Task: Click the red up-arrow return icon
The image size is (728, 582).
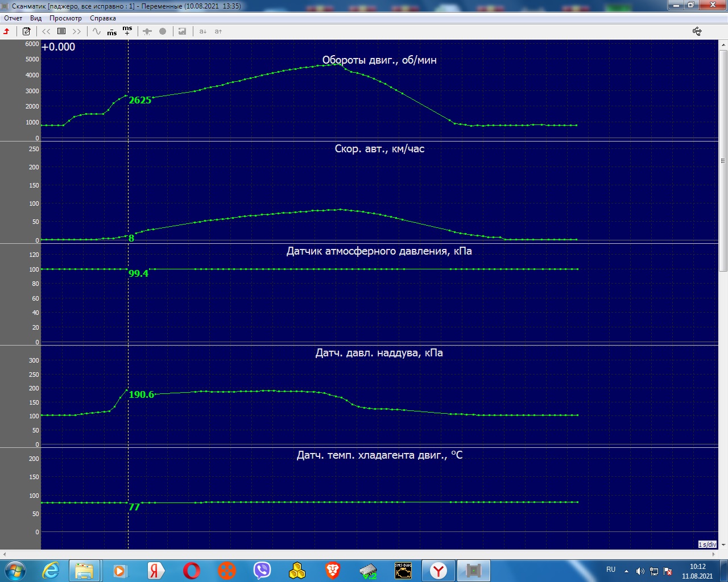Action: point(7,31)
